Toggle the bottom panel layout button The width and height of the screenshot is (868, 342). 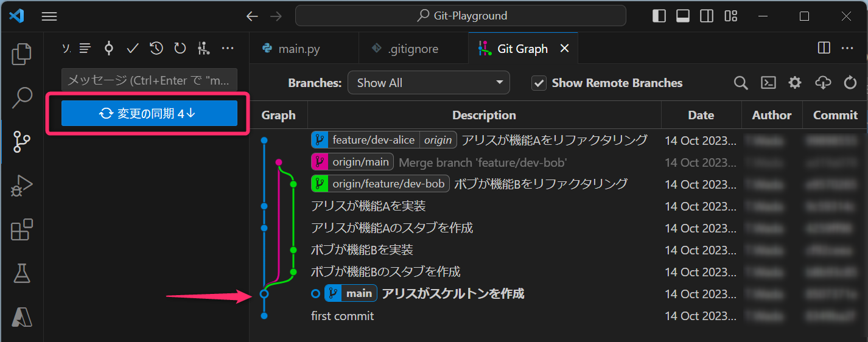tap(683, 16)
